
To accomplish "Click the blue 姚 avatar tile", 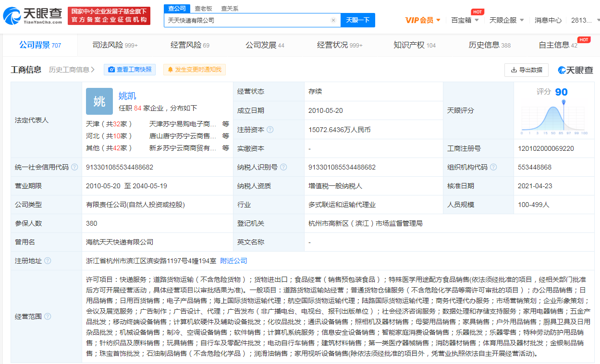I will tap(99, 101).
